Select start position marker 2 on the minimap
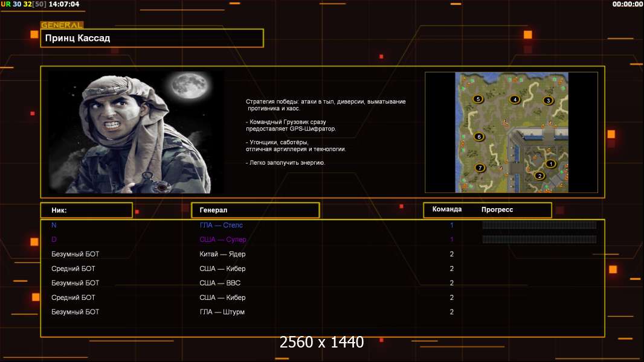The image size is (644, 362). coord(539,176)
